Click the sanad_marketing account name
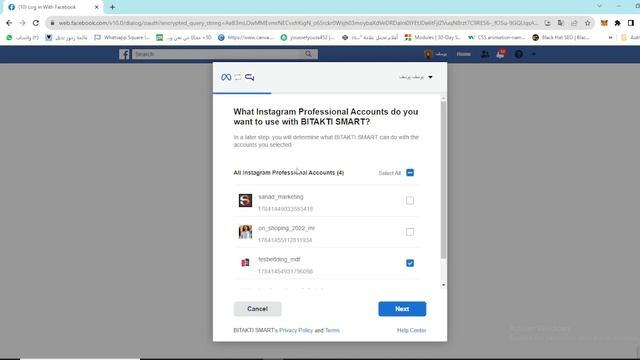This screenshot has height=360, width=640. point(281,197)
